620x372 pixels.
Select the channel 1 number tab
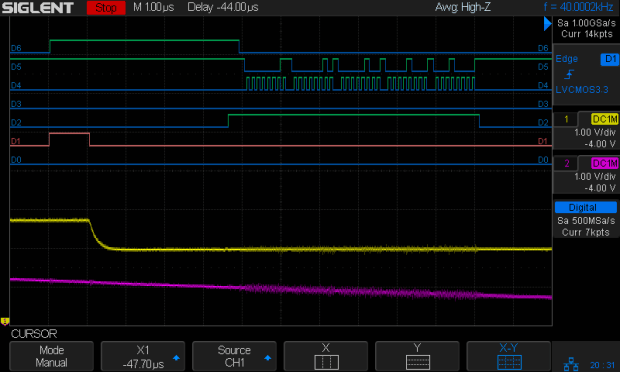[566, 119]
